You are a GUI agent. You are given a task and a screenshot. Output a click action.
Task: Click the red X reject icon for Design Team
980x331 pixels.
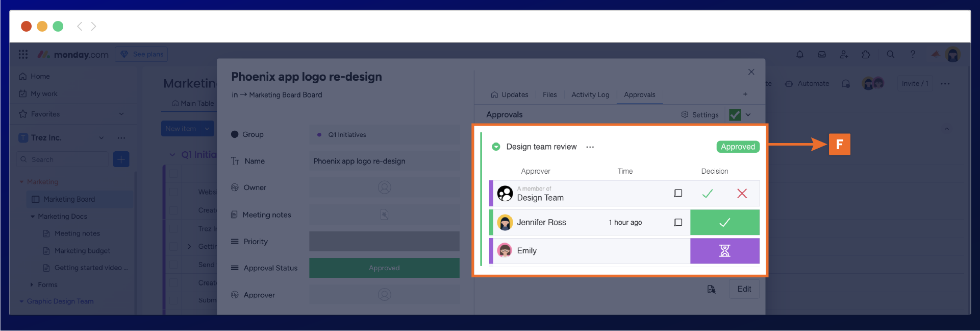(x=742, y=194)
